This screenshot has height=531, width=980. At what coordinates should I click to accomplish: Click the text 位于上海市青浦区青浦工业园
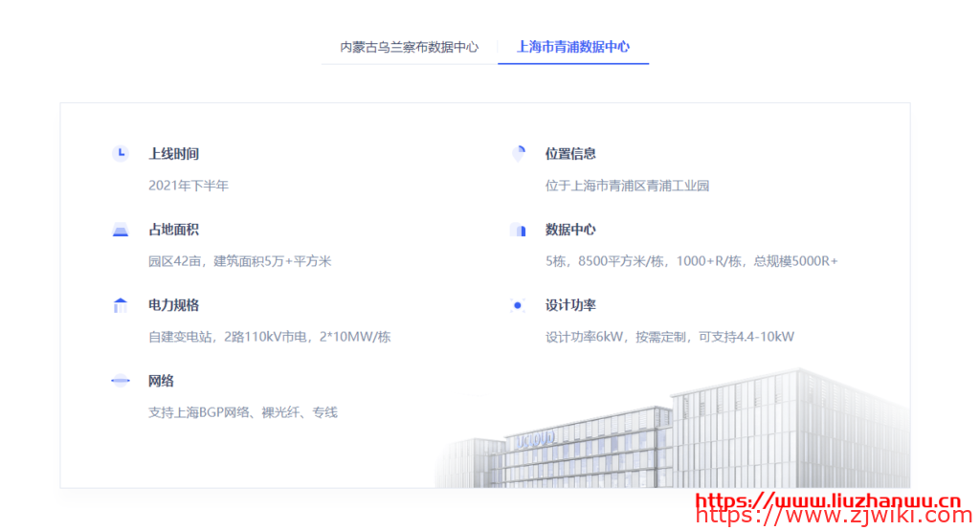(627, 186)
